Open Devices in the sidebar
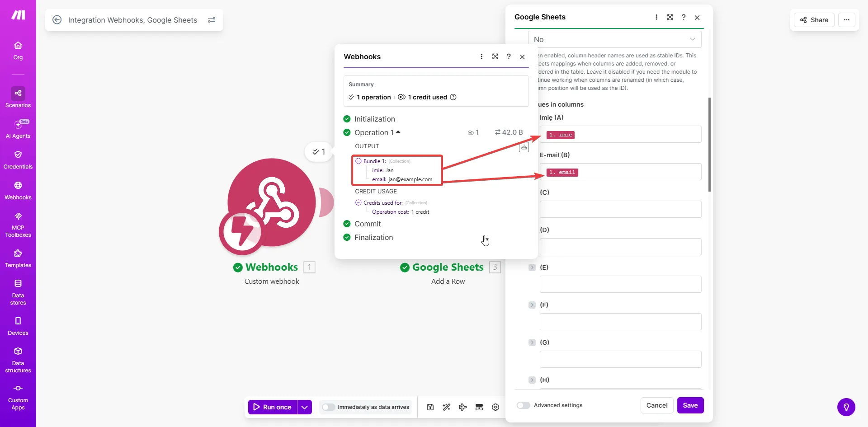868x427 pixels. [18, 326]
